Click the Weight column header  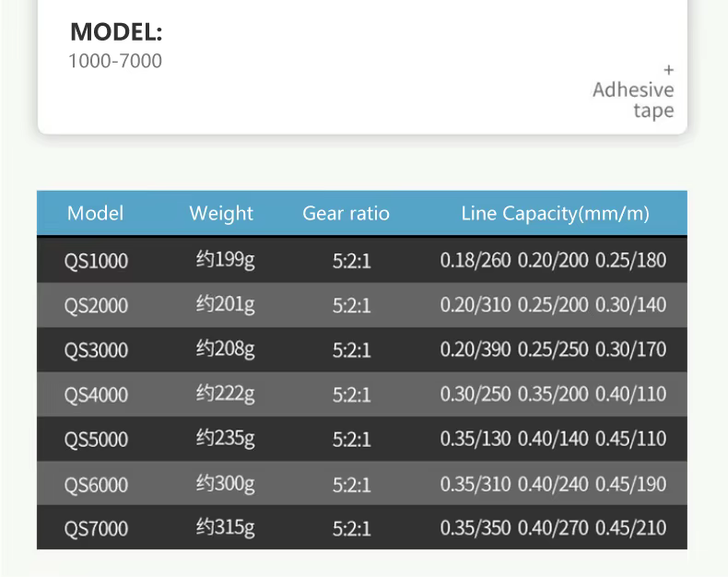pyautogui.click(x=221, y=214)
